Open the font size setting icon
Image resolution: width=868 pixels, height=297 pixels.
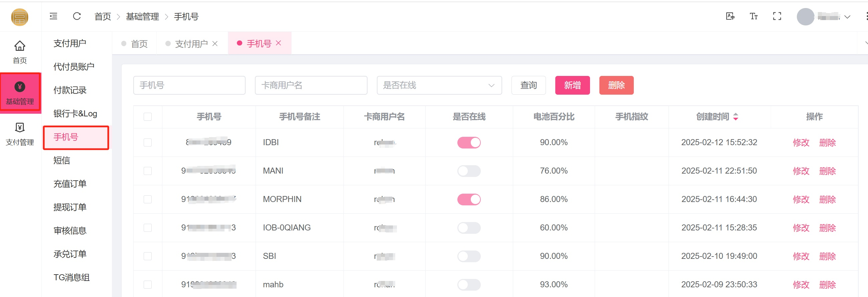[x=753, y=16]
